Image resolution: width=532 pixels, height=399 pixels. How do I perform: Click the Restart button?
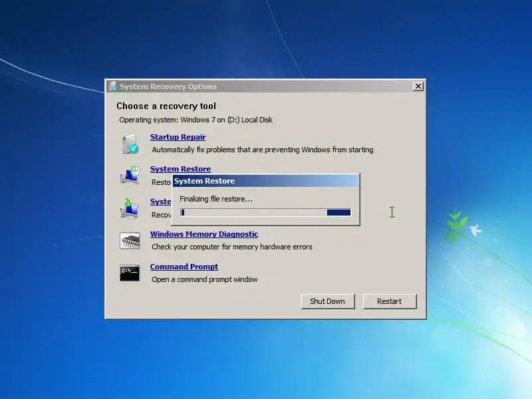click(x=390, y=301)
